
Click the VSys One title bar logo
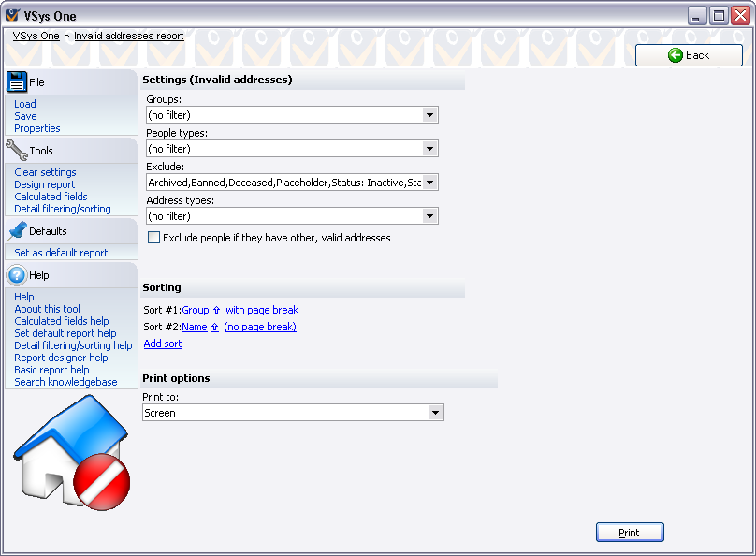click(12, 15)
